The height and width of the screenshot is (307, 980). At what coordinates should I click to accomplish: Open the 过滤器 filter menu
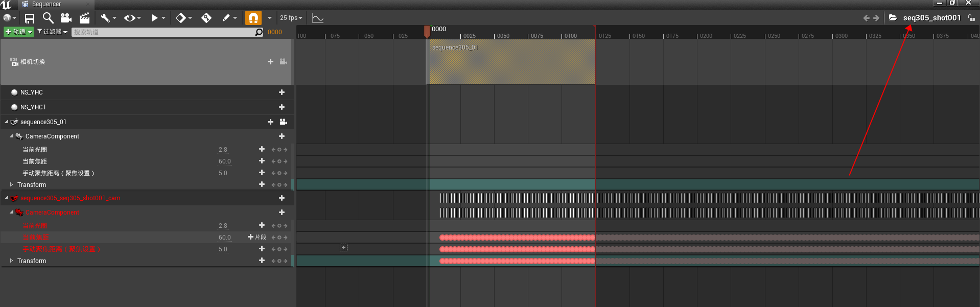point(52,32)
